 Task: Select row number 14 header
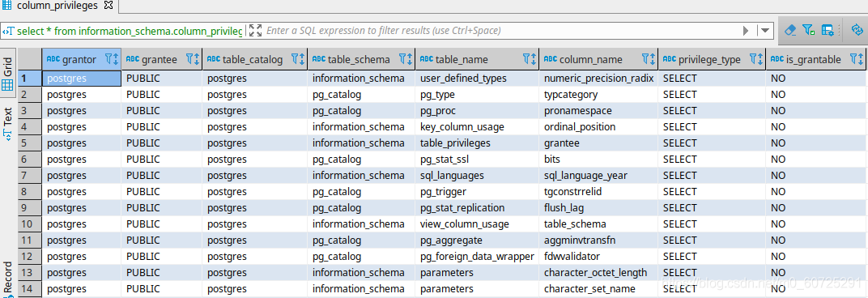30,289
